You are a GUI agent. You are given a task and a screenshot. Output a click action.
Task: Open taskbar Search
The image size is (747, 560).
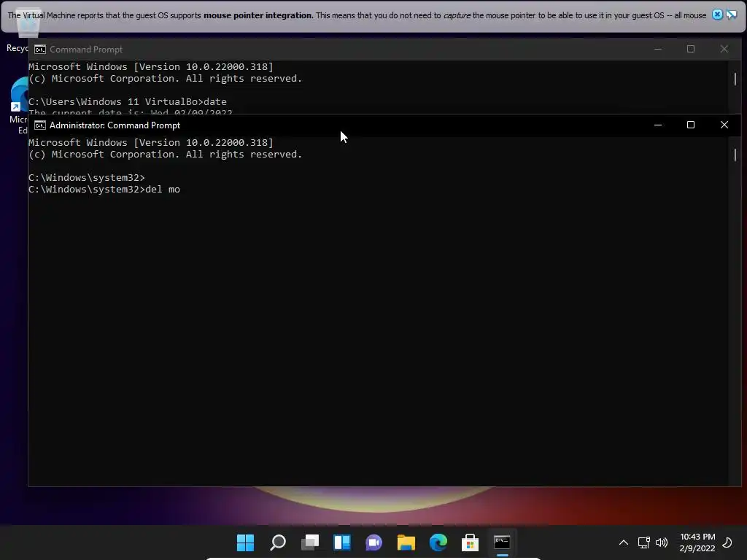point(278,542)
